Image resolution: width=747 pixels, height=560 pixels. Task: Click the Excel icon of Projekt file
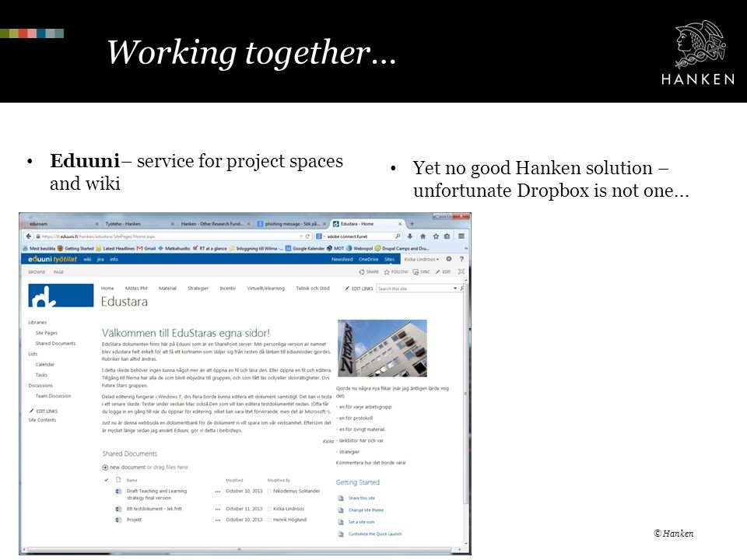[118, 520]
